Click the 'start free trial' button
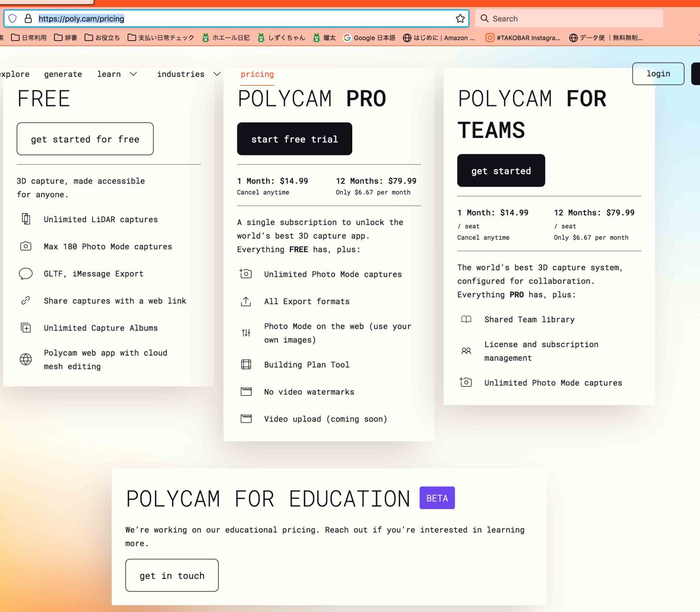Screen dimensions: 700x612 click(x=294, y=139)
